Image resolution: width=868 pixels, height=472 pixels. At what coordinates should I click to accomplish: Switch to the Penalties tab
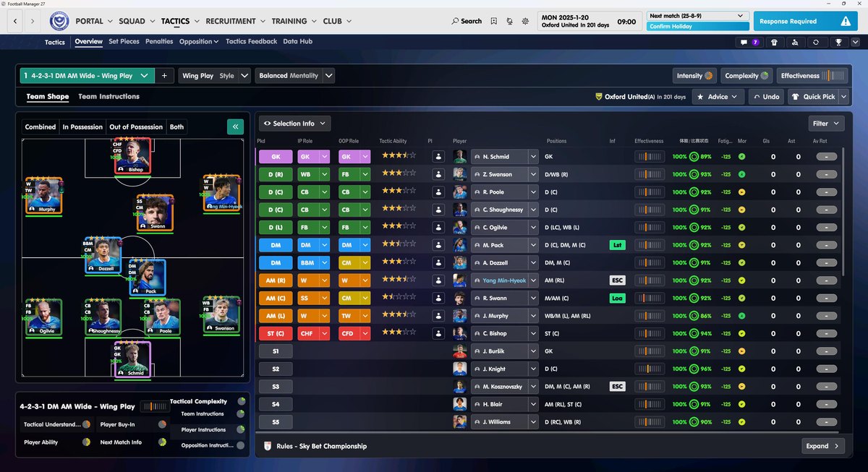159,42
